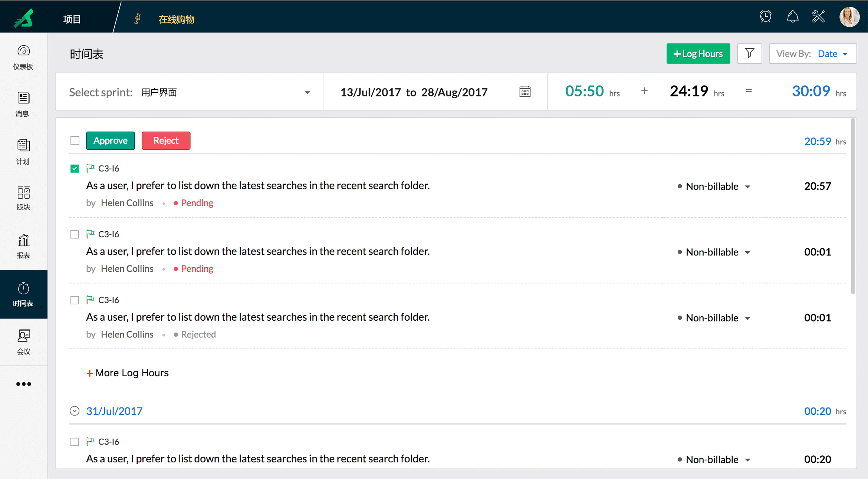Screen dimensions: 868x479
Task: Expand the Select sprint dropdown
Action: click(x=307, y=92)
